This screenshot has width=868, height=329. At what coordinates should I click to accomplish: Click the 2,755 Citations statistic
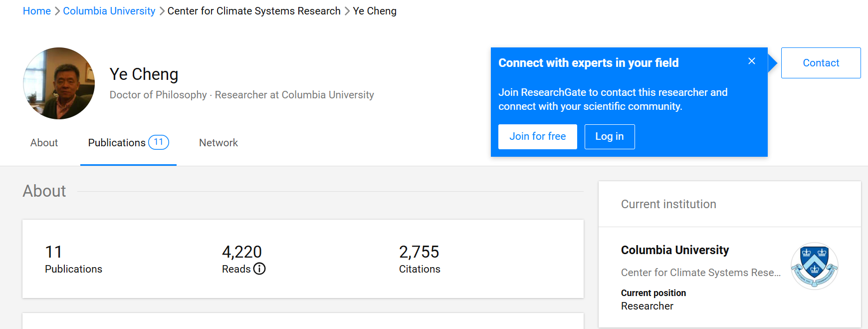point(419,252)
